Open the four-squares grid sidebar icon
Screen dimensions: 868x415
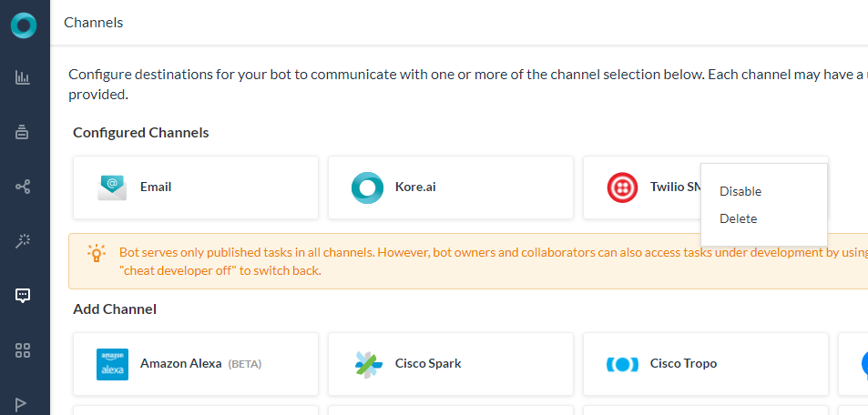tap(24, 349)
